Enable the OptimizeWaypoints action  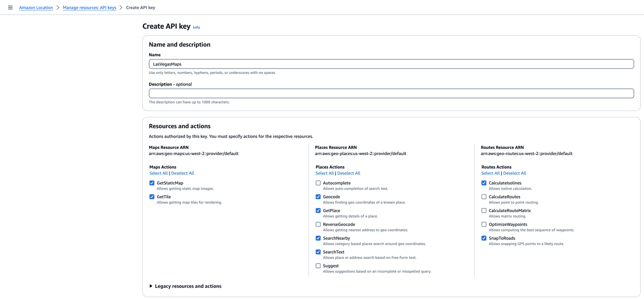(x=484, y=224)
